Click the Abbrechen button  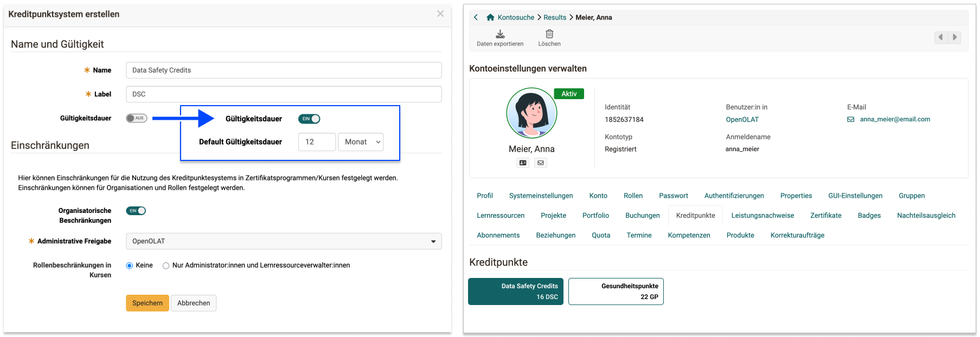click(x=194, y=303)
